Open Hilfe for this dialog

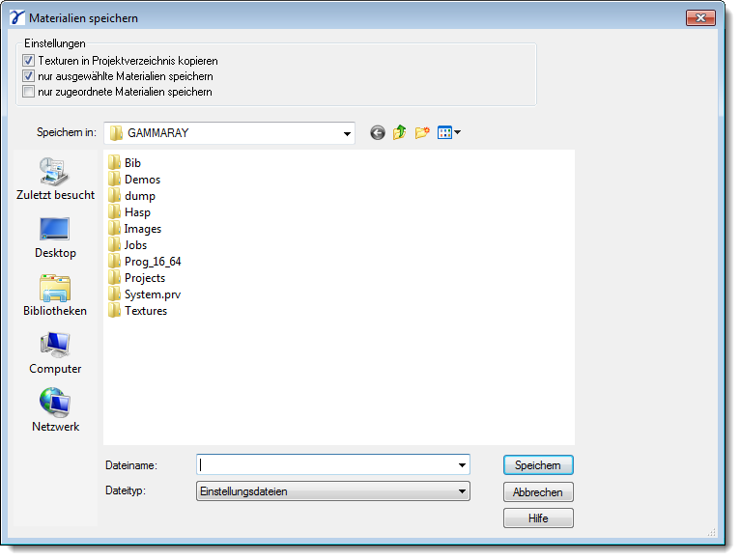(x=538, y=518)
